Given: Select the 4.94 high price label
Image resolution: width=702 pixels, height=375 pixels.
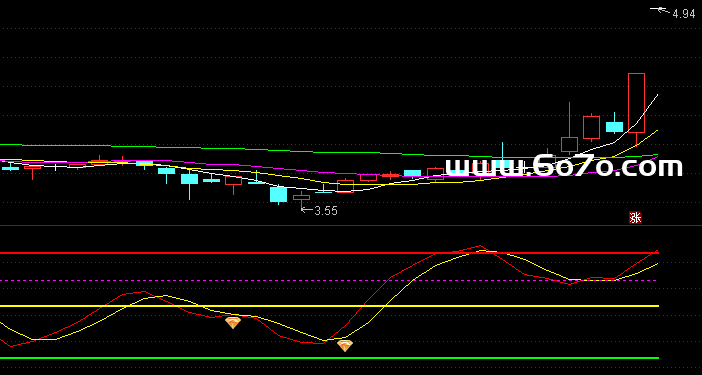Looking at the screenshot, I should pos(684,14).
